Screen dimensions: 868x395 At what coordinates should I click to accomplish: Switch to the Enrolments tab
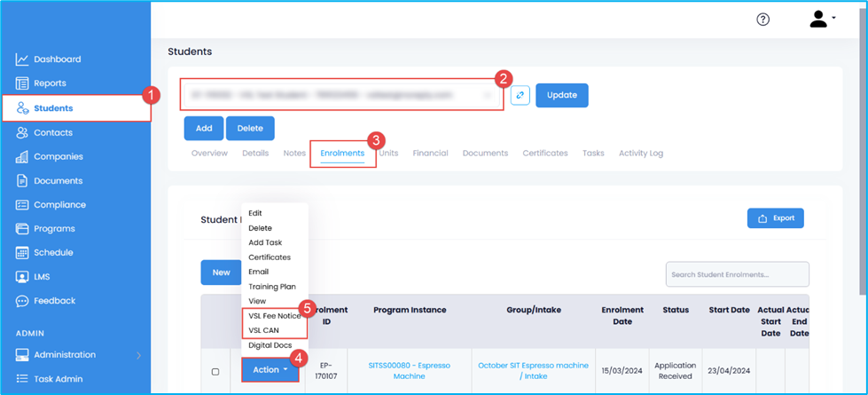coord(342,154)
